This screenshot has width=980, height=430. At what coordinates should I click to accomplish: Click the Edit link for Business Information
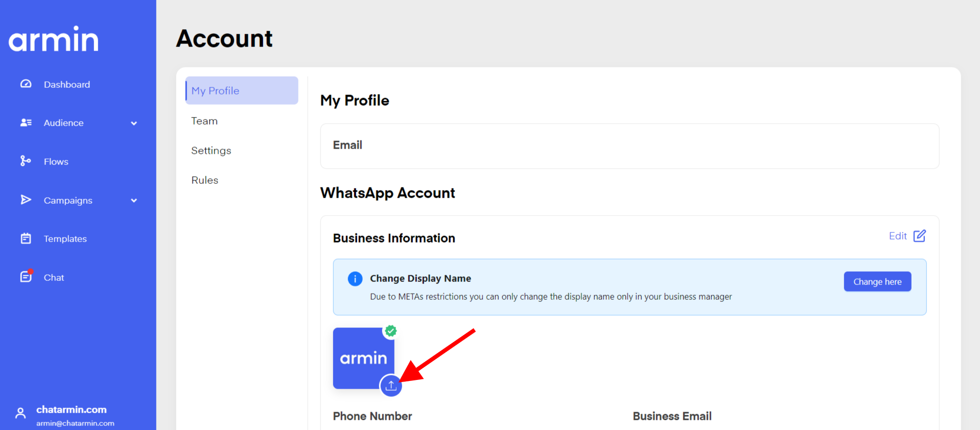click(897, 236)
